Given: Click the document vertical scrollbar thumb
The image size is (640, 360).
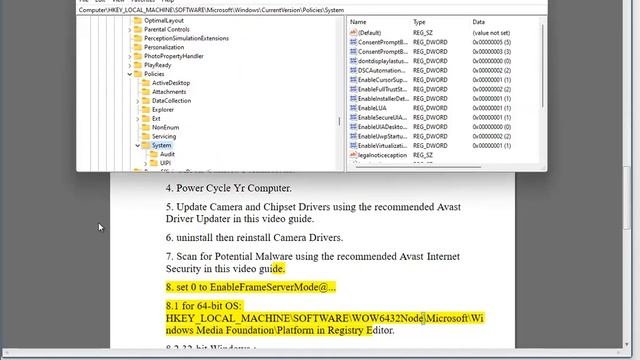Looking at the screenshot, I should tap(627, 198).
